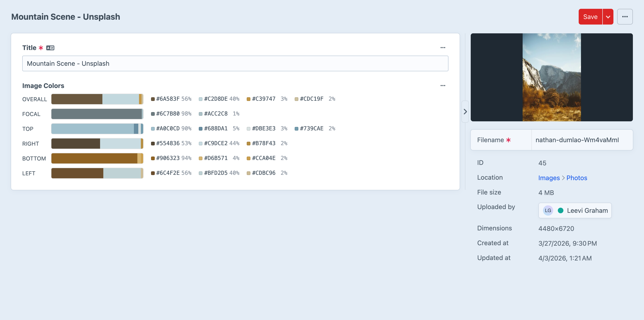Viewport: 644px width, 320px height.
Task: Edit the Title input field
Action: click(235, 63)
